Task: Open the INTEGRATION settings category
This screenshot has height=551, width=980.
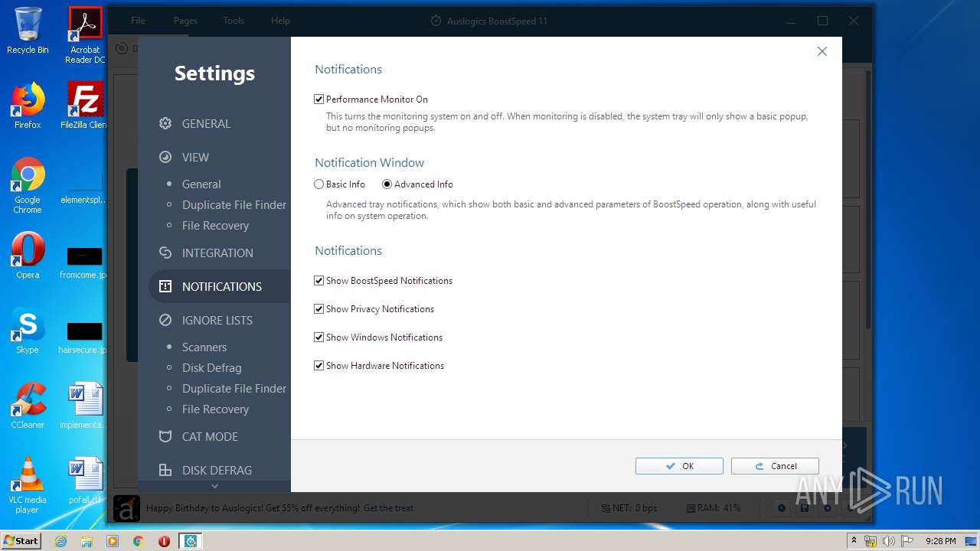Action: pos(217,253)
